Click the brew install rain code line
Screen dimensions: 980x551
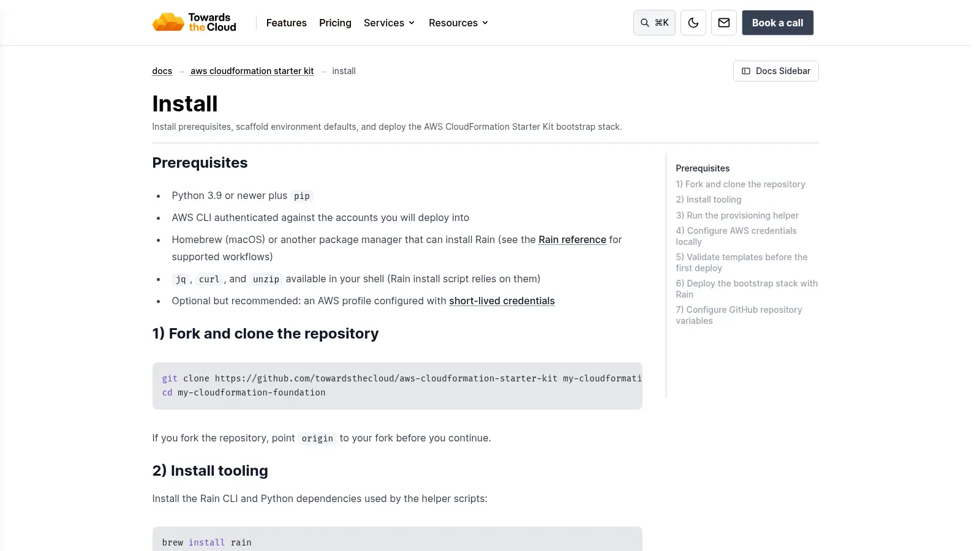pyautogui.click(x=206, y=542)
